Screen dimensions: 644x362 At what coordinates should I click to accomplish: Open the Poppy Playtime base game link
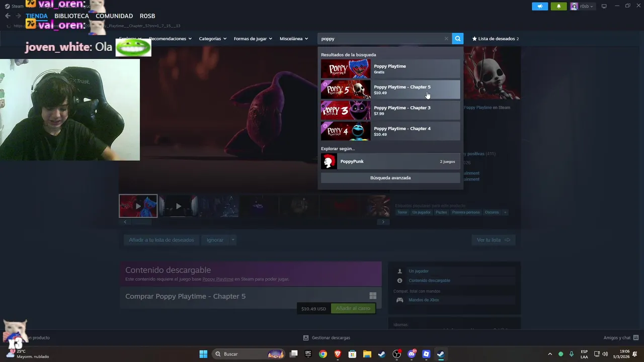tap(218, 279)
